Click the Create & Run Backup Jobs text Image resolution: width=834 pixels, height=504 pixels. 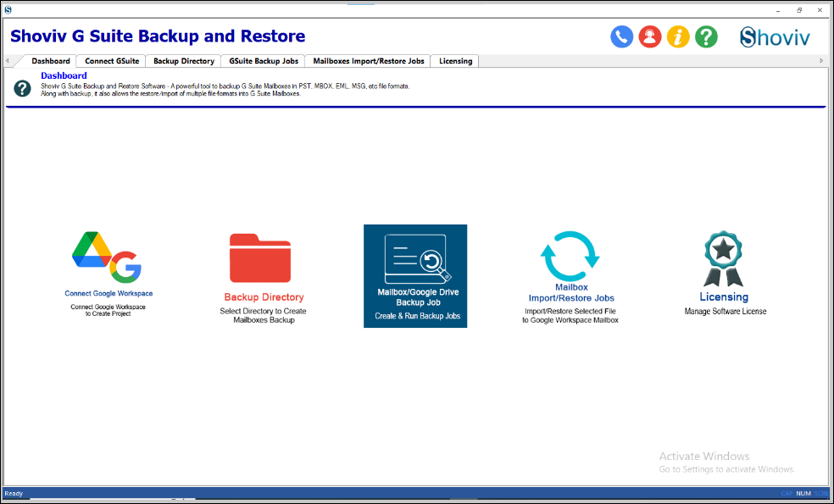pyautogui.click(x=417, y=316)
